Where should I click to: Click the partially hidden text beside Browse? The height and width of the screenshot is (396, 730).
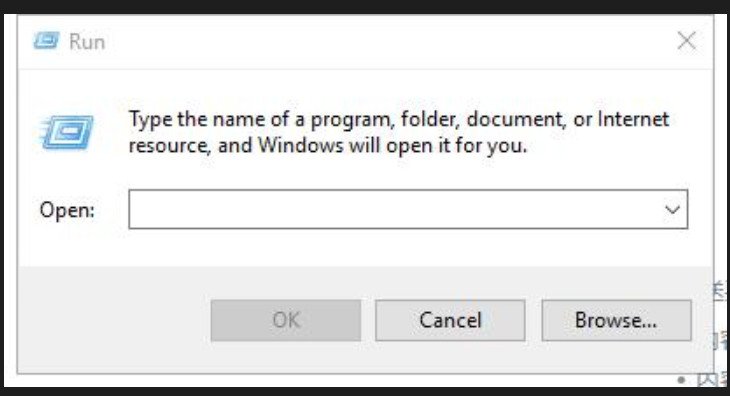pos(720,291)
